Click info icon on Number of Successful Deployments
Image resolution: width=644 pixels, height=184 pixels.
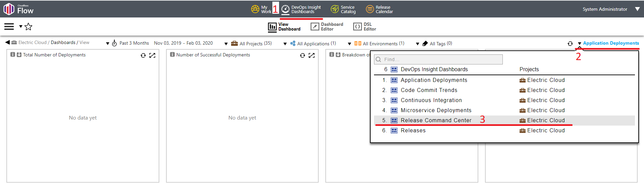click(x=172, y=54)
